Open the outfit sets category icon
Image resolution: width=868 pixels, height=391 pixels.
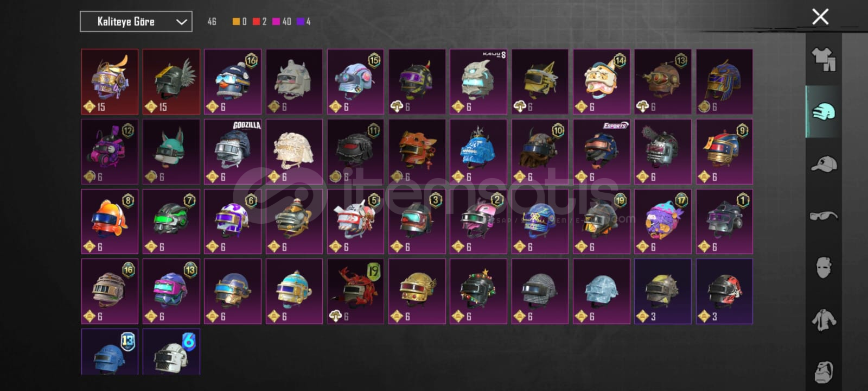pyautogui.click(x=824, y=60)
